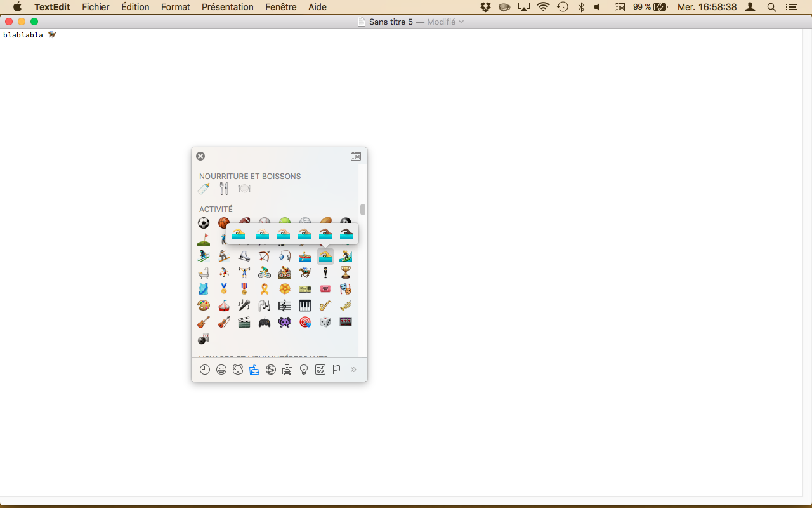Insert the golf flag emoji
The height and width of the screenshot is (508, 812).
(x=204, y=239)
